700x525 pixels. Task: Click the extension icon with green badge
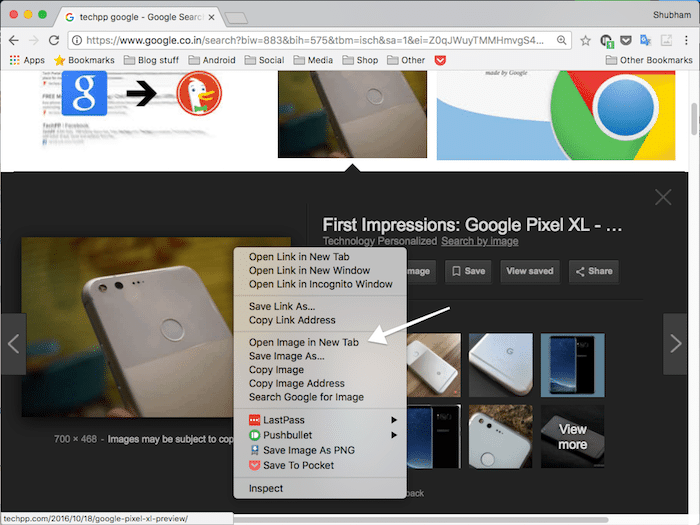pos(606,41)
